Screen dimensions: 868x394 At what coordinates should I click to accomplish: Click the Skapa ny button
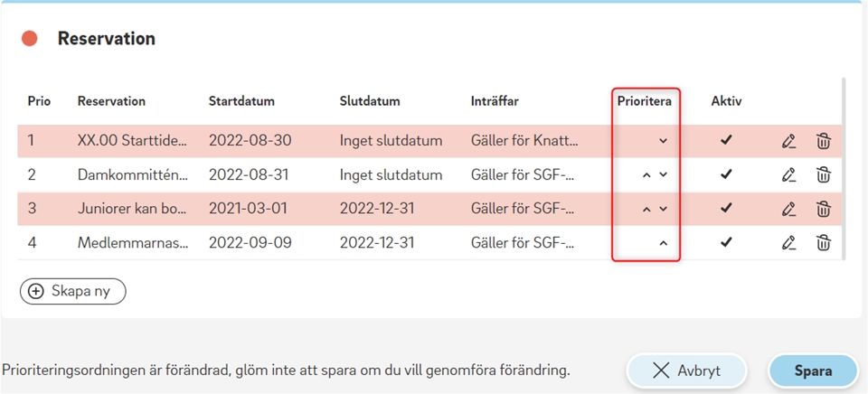tap(73, 292)
